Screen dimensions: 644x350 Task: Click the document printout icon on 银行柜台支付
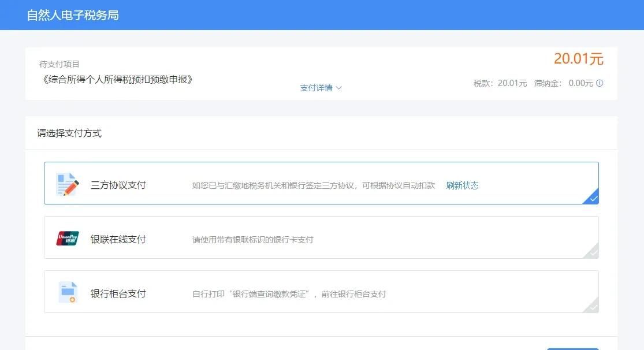[67, 292]
